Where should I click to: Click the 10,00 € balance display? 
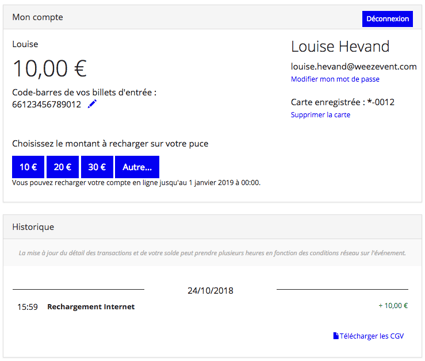50,69
